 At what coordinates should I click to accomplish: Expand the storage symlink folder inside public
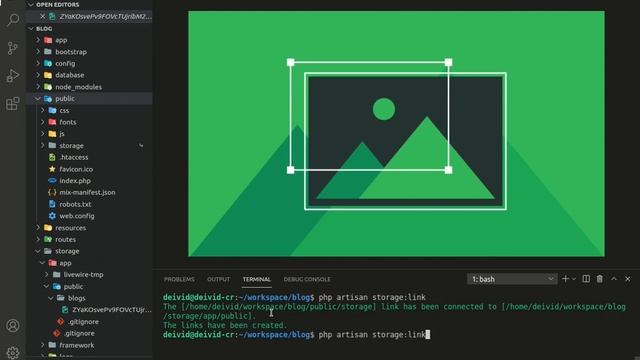point(89,146)
